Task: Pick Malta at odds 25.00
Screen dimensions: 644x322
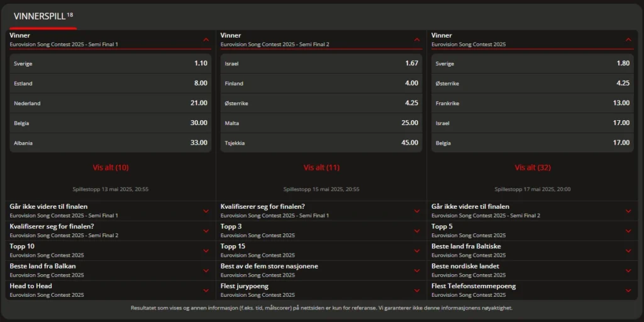Action: pyautogui.click(x=321, y=123)
